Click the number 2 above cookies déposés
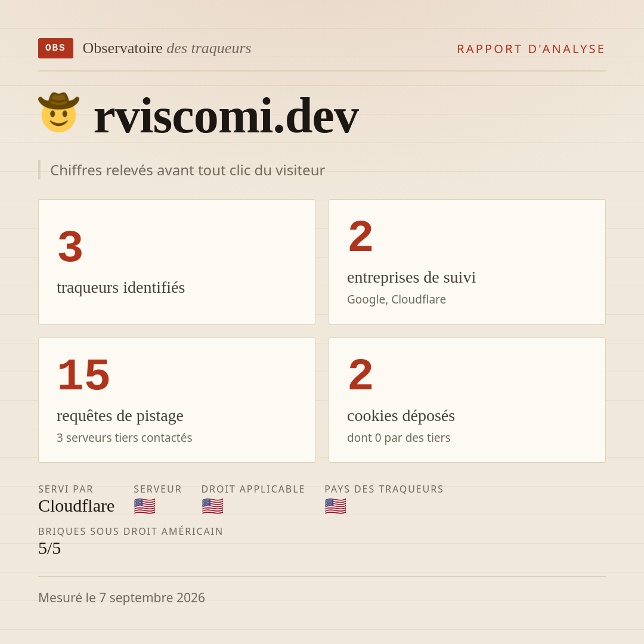644x644 pixels. pos(361,375)
